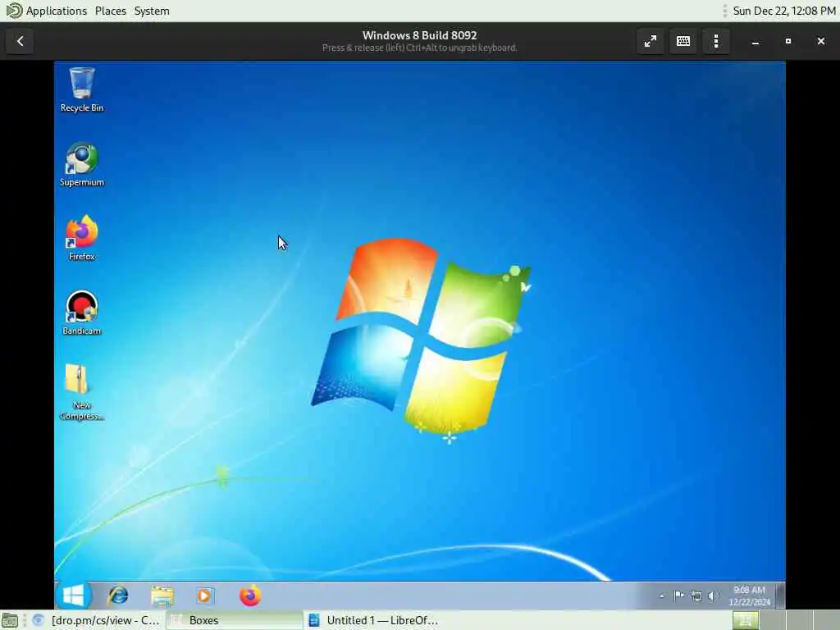Select the Supermium browser shortcut

pyautogui.click(x=81, y=164)
